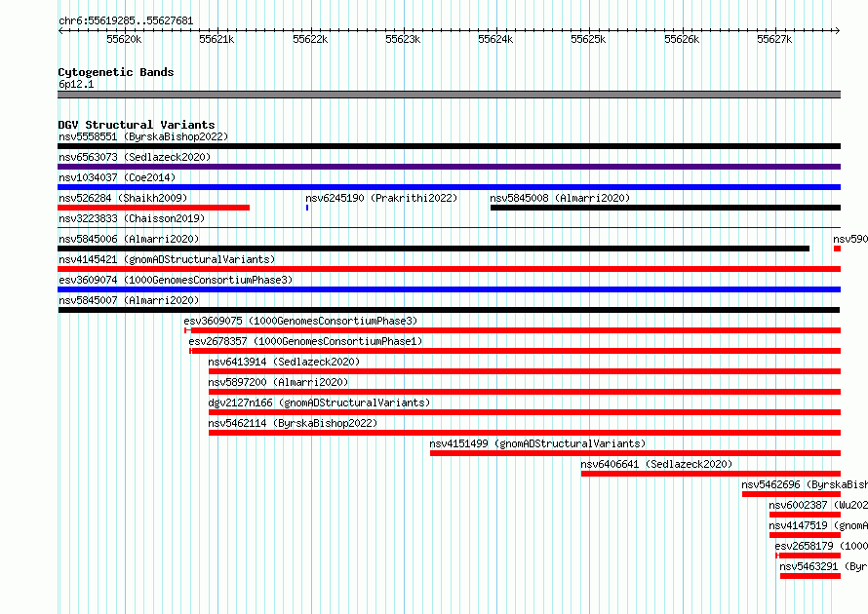
Task: Open nsv4147519 variant label
Action: pyautogui.click(x=818, y=525)
